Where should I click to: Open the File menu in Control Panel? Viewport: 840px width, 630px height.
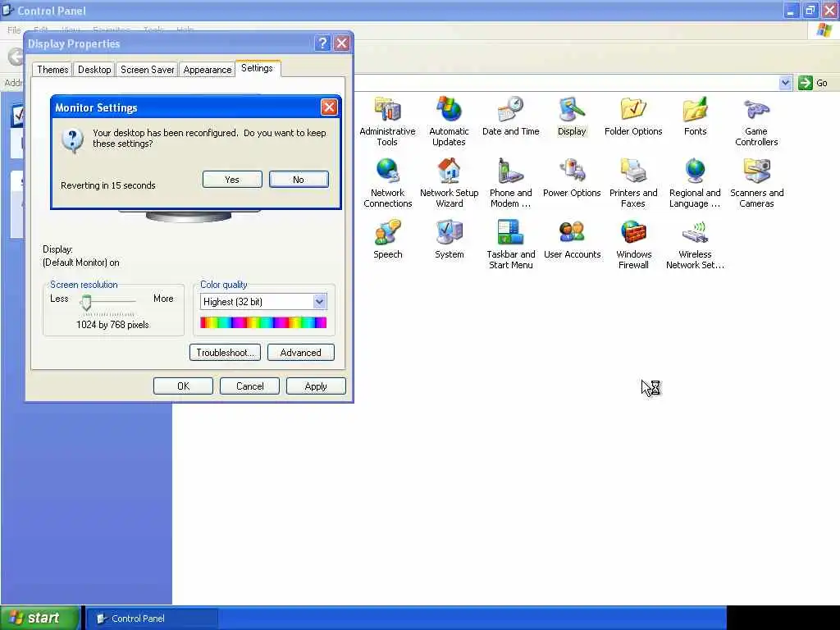pyautogui.click(x=14, y=30)
